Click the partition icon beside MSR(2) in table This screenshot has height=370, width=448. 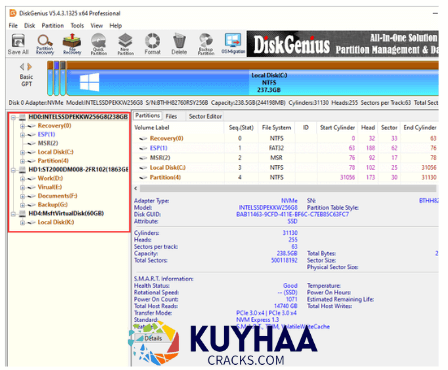pos(143,158)
